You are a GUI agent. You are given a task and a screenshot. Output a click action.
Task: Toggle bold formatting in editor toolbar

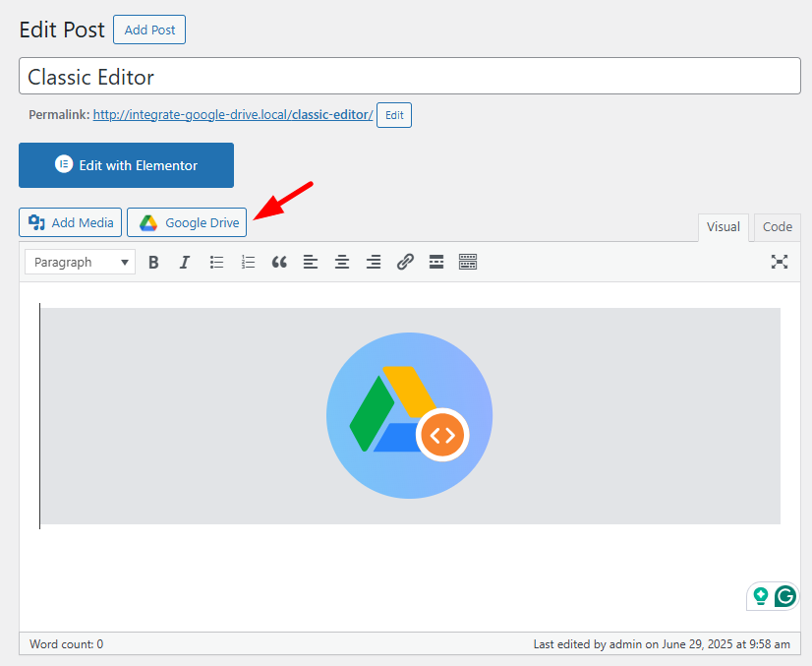click(x=153, y=263)
